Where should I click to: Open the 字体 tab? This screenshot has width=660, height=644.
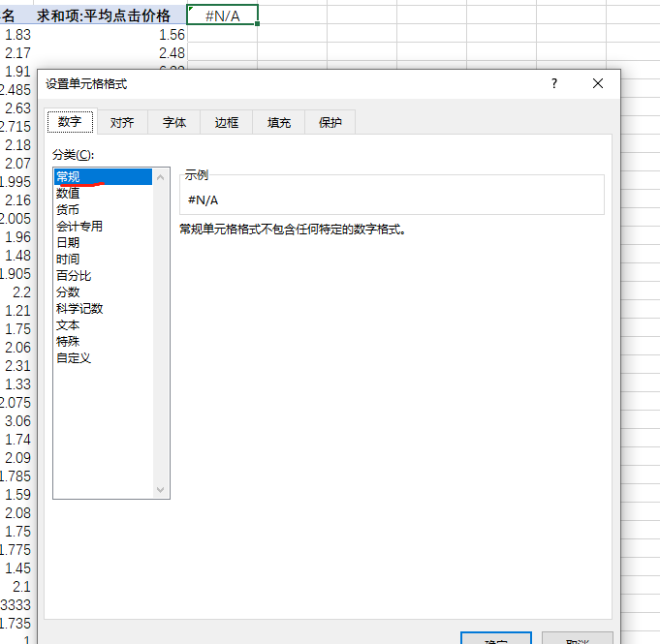174,123
